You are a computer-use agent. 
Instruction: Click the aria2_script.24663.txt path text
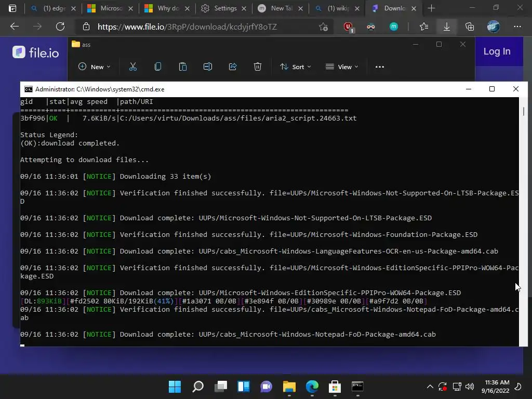coord(238,118)
